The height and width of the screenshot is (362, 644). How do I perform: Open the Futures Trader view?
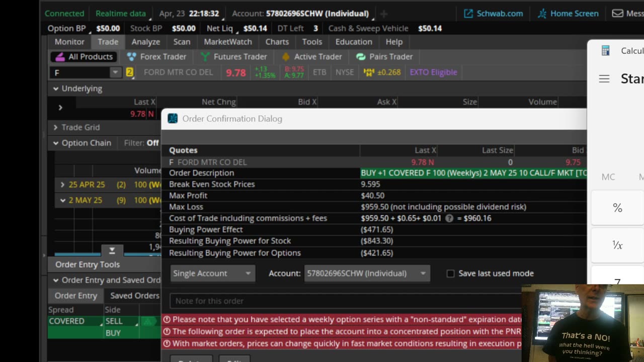(233, 57)
